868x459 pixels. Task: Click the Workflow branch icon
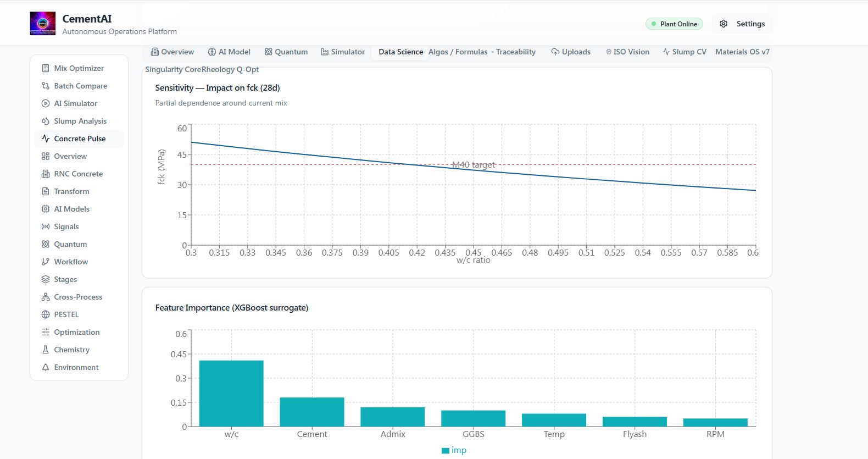46,262
